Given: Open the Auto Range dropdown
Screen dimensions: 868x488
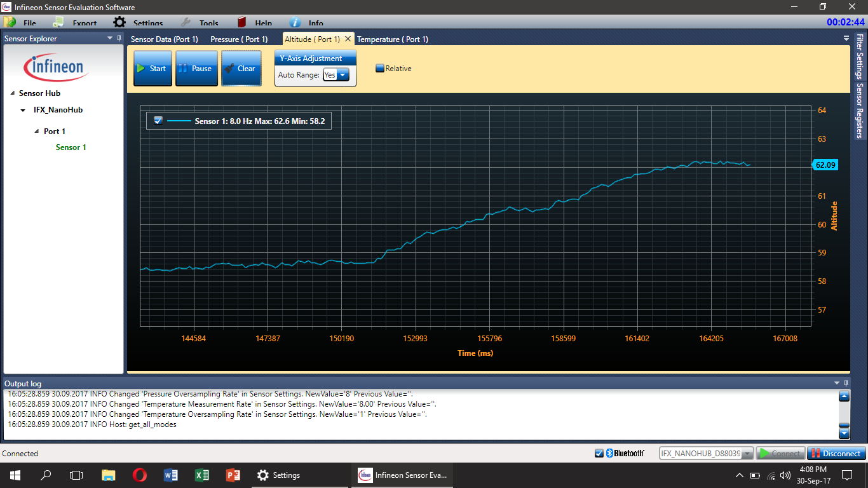Looking at the screenshot, I should [x=342, y=75].
